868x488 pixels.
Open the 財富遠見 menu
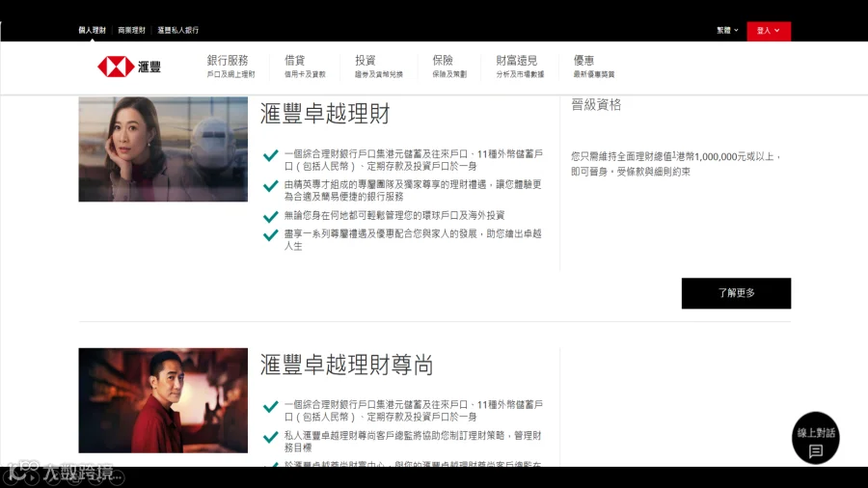click(x=520, y=66)
